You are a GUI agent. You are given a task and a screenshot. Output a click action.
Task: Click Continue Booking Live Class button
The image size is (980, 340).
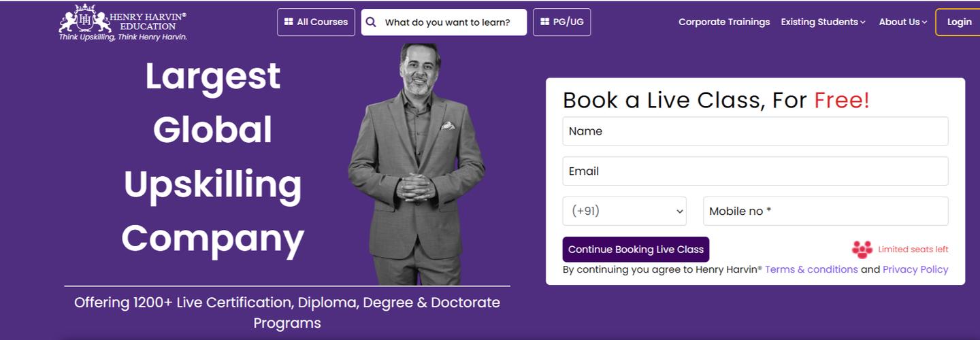coord(636,250)
